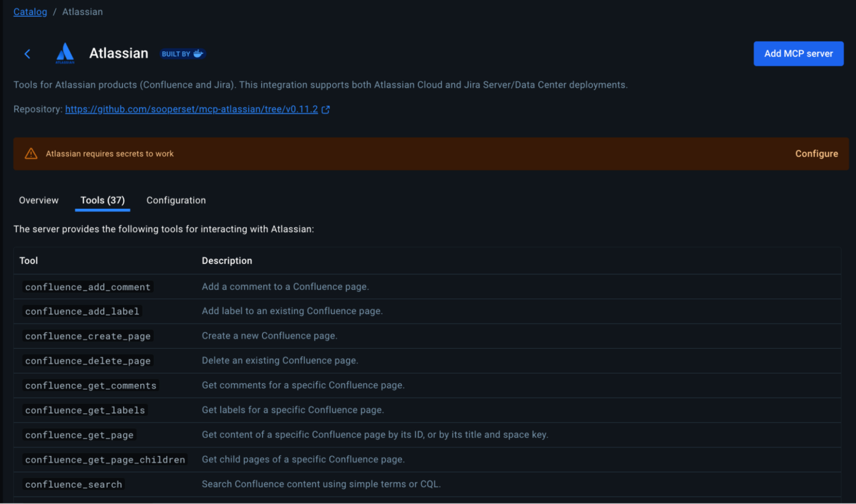
Task: Open the mcp-atlassian GitHub repository link
Action: 192,109
